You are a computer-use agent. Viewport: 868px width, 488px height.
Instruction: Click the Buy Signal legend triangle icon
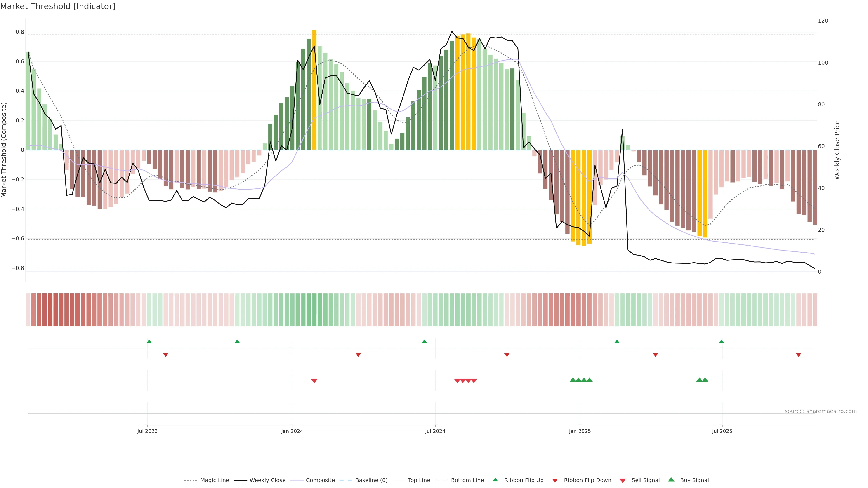pos(671,480)
